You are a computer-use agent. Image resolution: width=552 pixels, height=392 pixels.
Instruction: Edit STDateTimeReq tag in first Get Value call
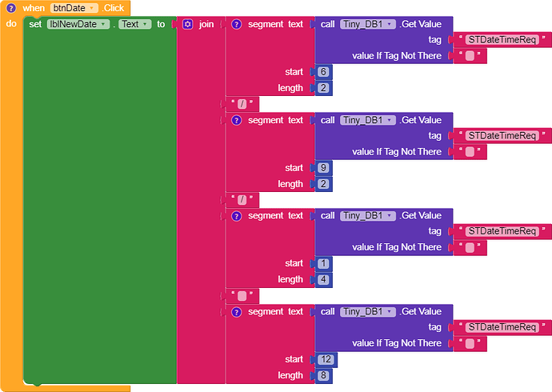pos(502,40)
